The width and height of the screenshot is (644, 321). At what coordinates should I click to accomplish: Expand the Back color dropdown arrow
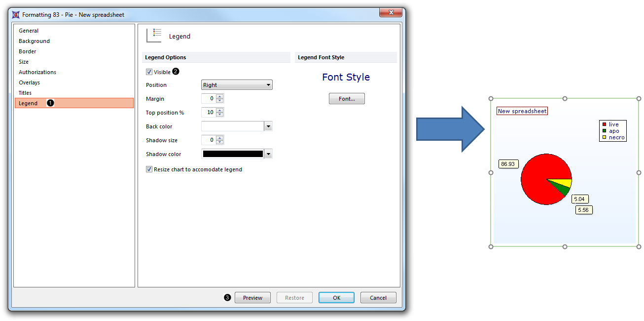(268, 126)
